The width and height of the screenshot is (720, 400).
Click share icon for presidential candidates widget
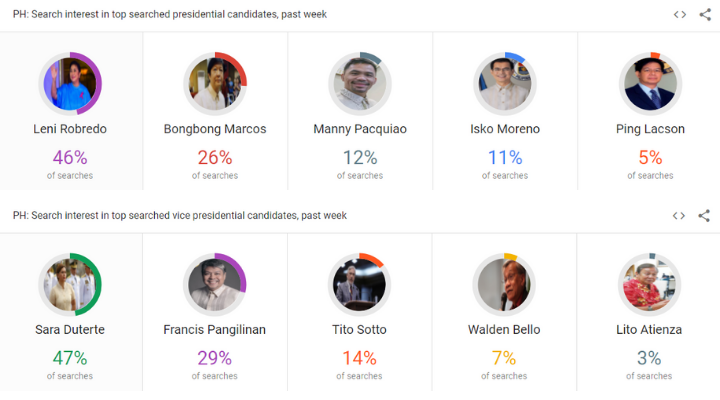pos(704,14)
